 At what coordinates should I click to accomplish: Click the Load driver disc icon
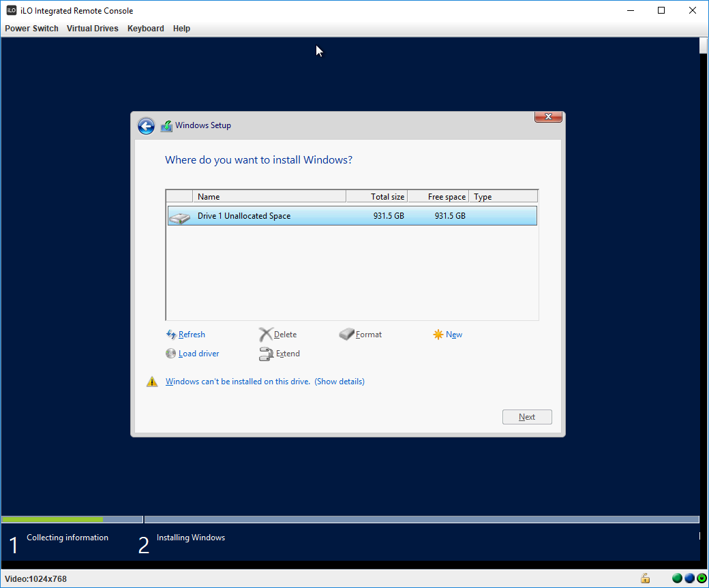point(170,354)
